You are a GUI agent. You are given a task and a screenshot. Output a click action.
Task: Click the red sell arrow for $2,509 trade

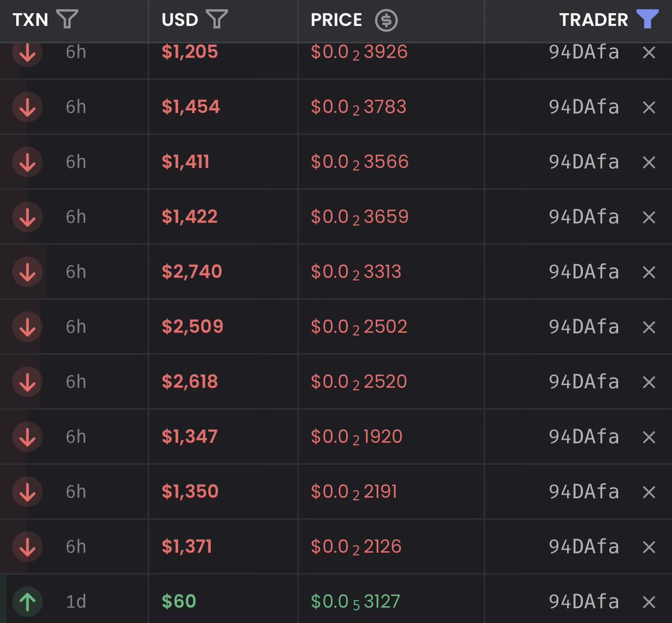[27, 327]
